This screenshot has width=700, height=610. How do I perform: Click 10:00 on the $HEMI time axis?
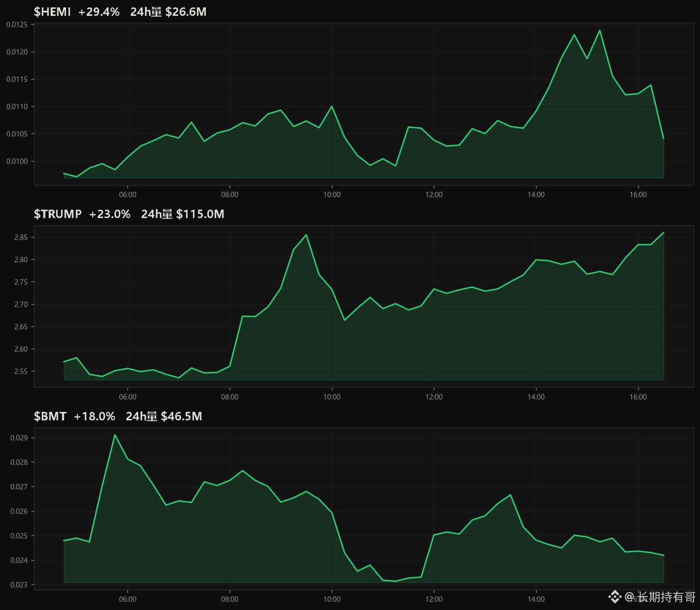(332, 195)
